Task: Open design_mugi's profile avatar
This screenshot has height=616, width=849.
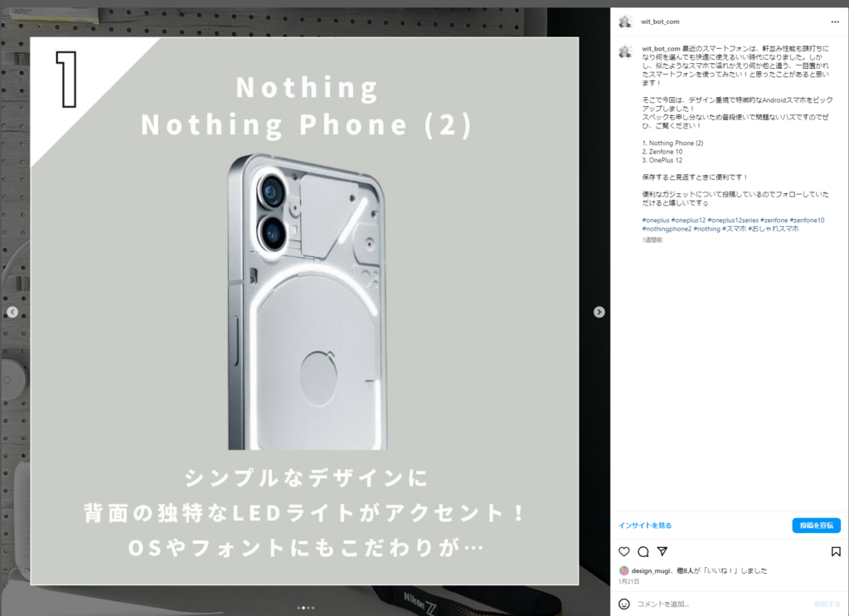Action: pyautogui.click(x=623, y=570)
